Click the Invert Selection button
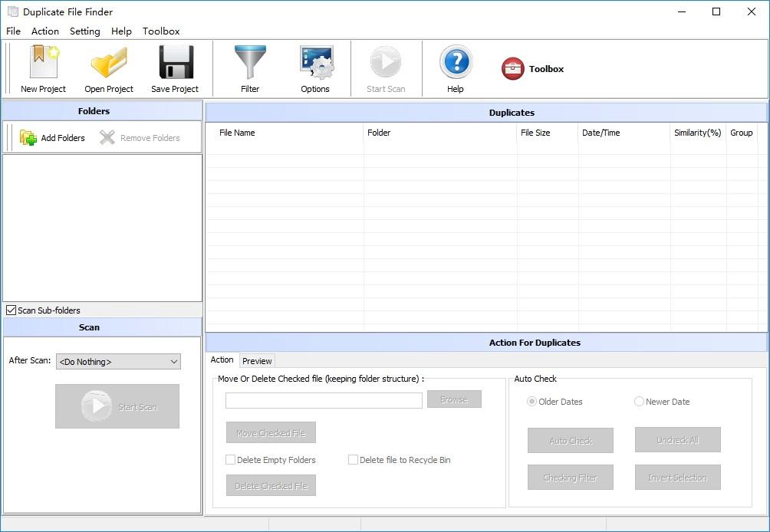This screenshot has width=770, height=532. (678, 477)
